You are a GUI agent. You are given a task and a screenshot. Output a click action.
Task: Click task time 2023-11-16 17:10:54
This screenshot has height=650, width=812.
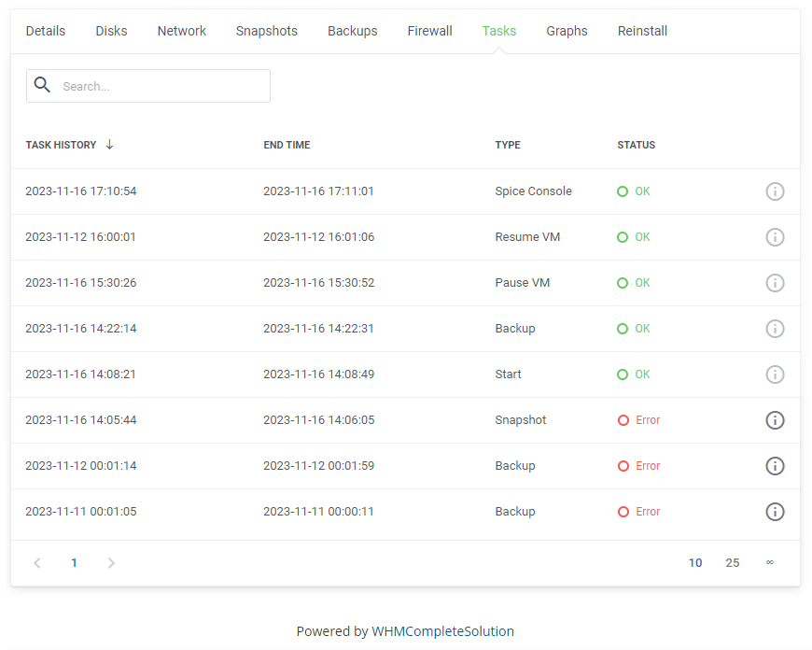81,191
